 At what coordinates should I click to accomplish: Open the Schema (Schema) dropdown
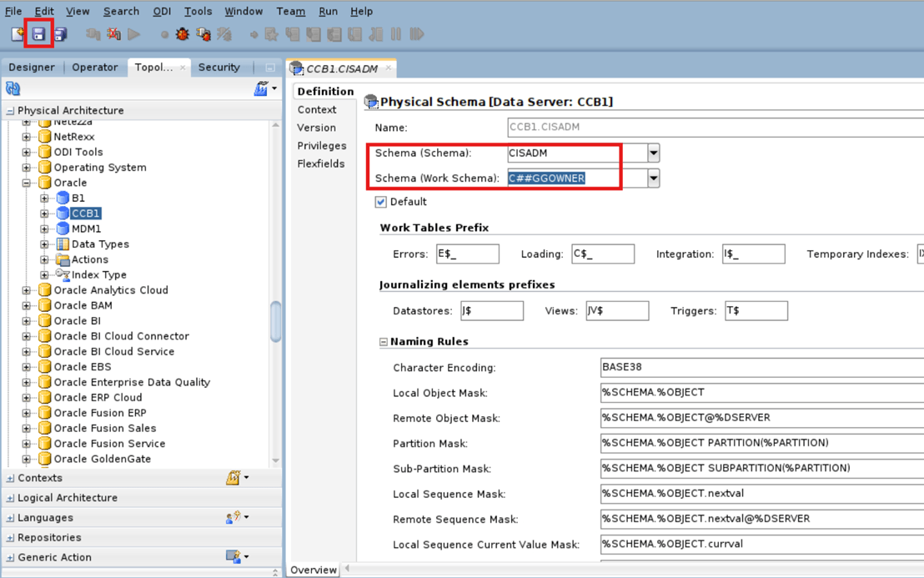pos(654,153)
